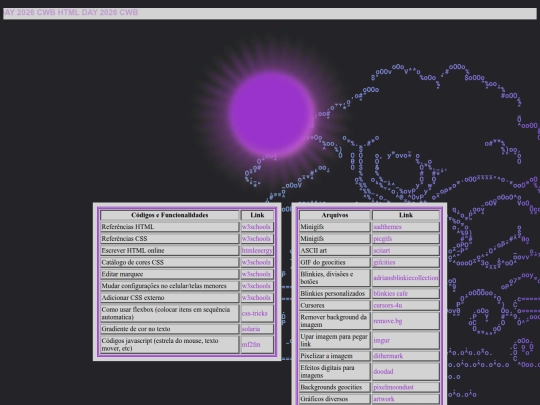Image resolution: width=540 pixels, height=405 pixels.
Task: Select the 'Gradiente de cor no texto' cell
Action: click(x=169, y=329)
